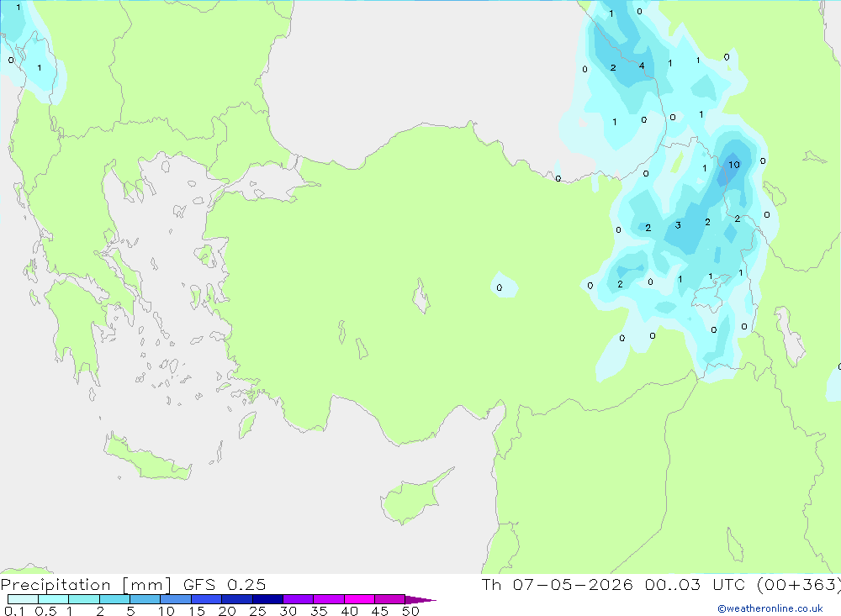Click the island of Crete on the map

[x=147, y=458]
